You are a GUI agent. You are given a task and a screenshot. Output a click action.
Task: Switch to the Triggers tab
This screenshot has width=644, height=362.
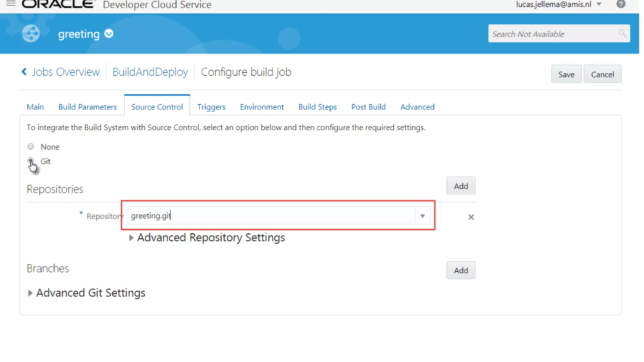click(211, 107)
